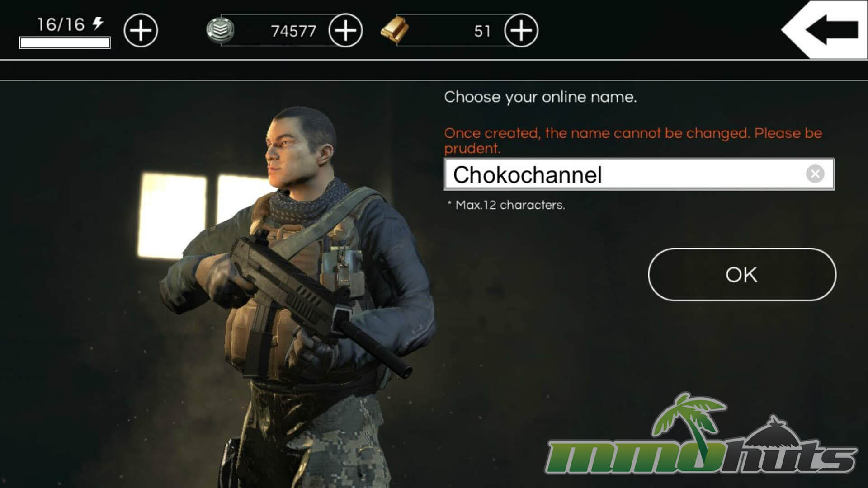The width and height of the screenshot is (868, 488).
Task: Go back using the arrow button
Action: pyautogui.click(x=824, y=30)
